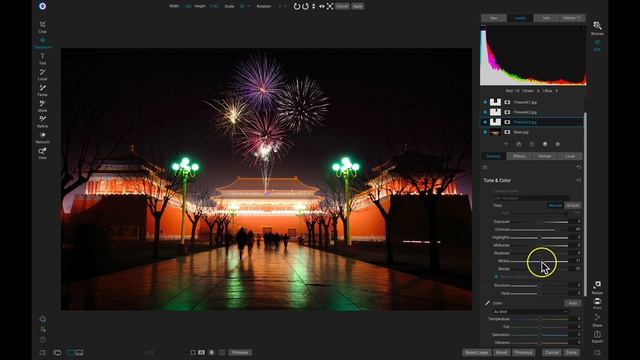The image size is (640, 360).
Task: Open layer settings gear icon
Action: 558,144
